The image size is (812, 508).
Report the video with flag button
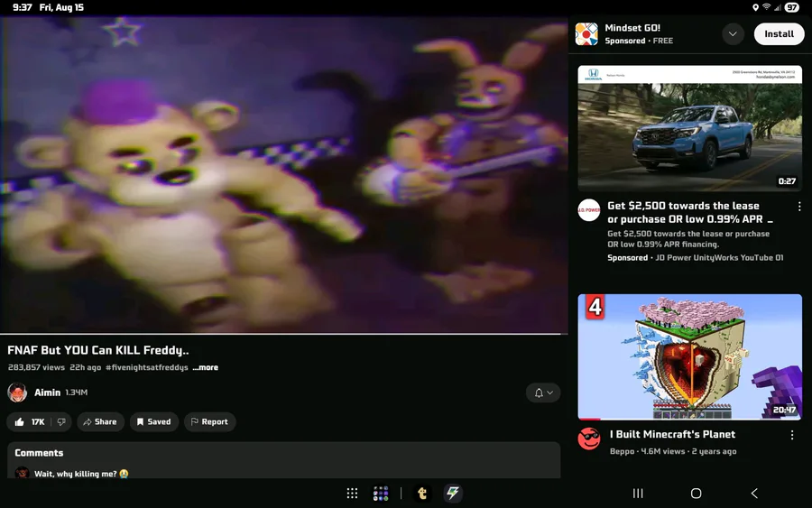click(209, 421)
